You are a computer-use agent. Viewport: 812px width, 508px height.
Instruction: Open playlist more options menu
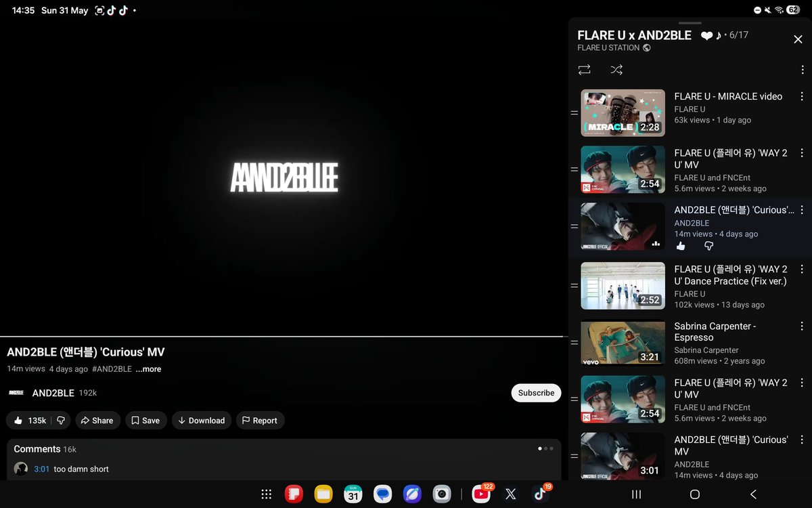(802, 70)
